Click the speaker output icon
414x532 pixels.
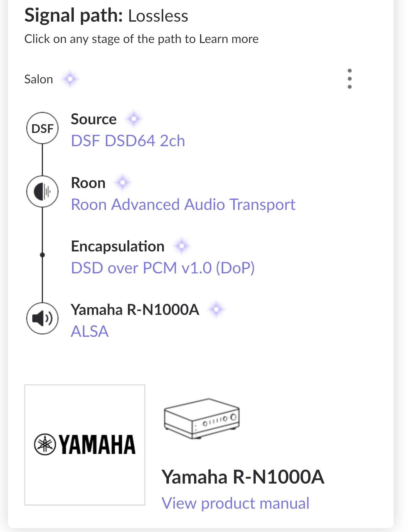coord(42,318)
